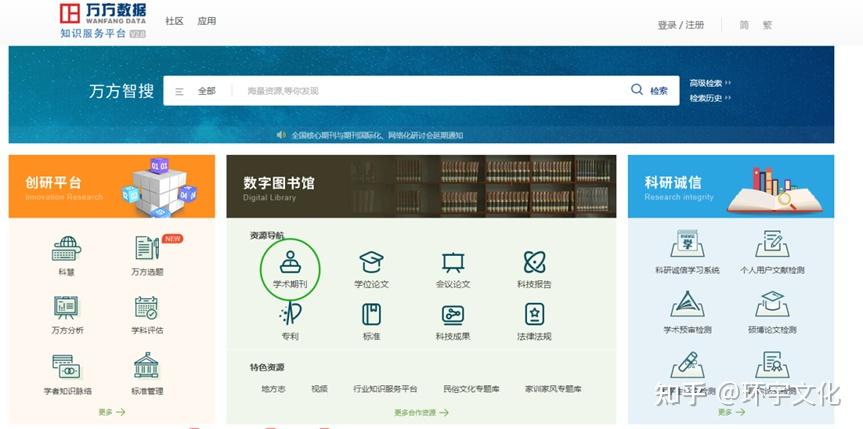The width and height of the screenshot is (863, 429).
Task: Open 高级检索 advanced search
Action: click(711, 83)
